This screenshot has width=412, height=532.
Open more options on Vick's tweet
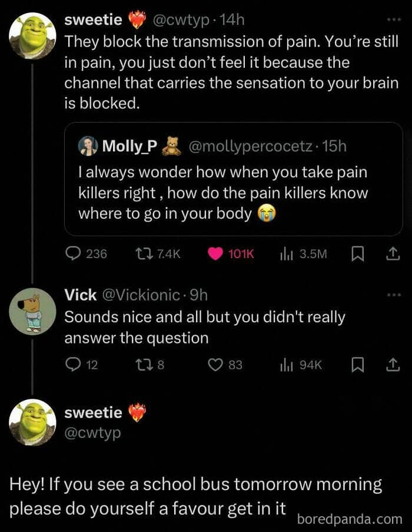[393, 295]
